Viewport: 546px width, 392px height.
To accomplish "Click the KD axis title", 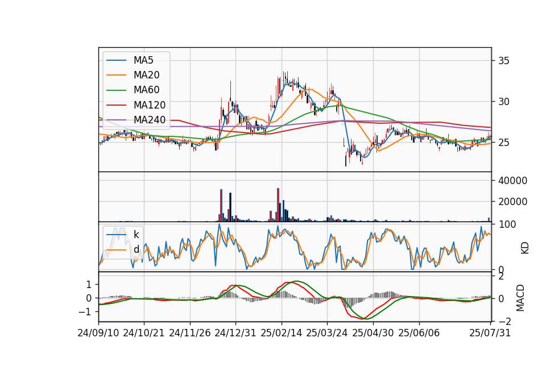I will pos(525,248).
